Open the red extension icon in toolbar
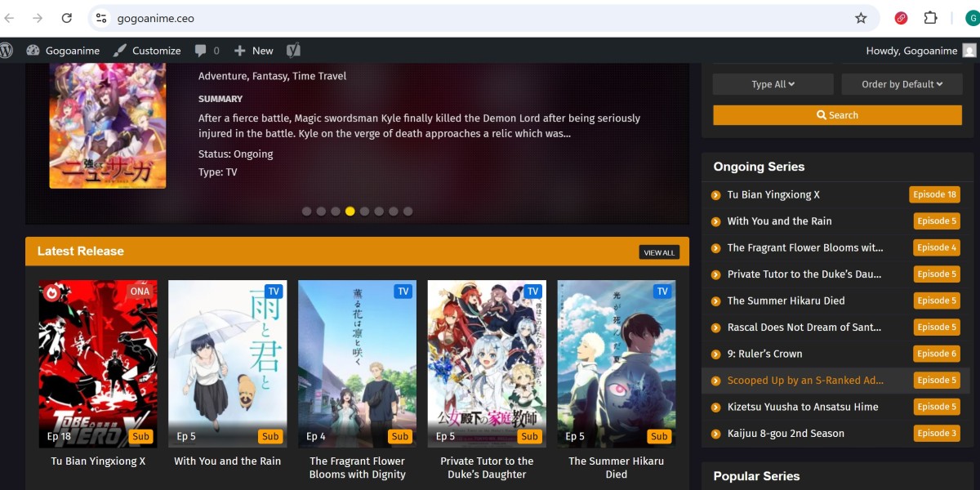The height and width of the screenshot is (490, 980). 902,18
